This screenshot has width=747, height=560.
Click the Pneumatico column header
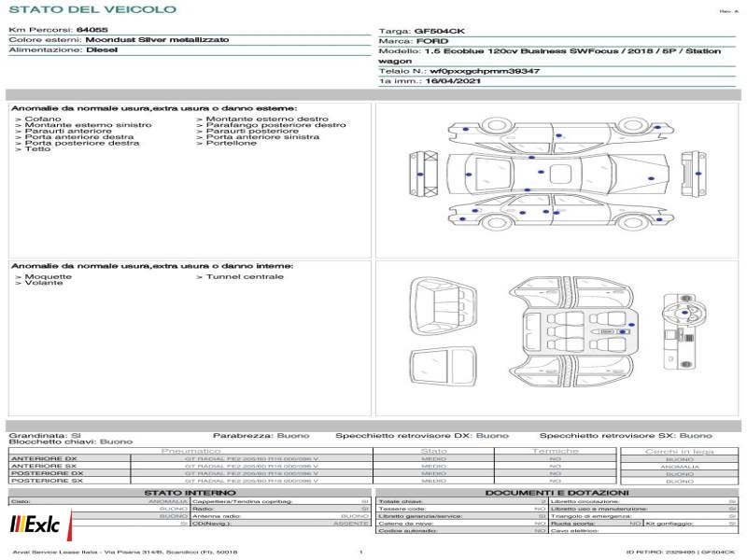pyautogui.click(x=190, y=451)
